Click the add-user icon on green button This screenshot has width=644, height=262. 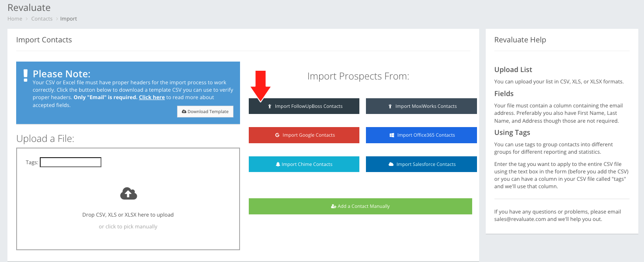pos(334,206)
